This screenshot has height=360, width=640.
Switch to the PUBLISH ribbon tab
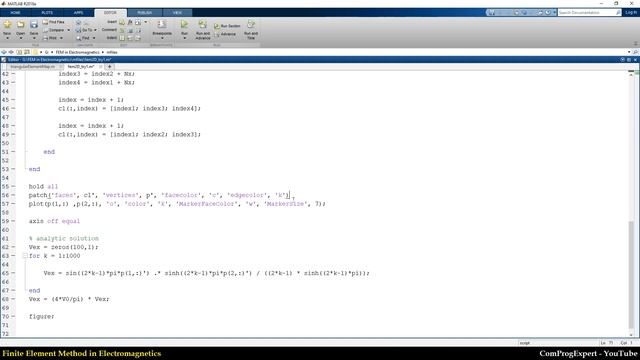point(144,13)
